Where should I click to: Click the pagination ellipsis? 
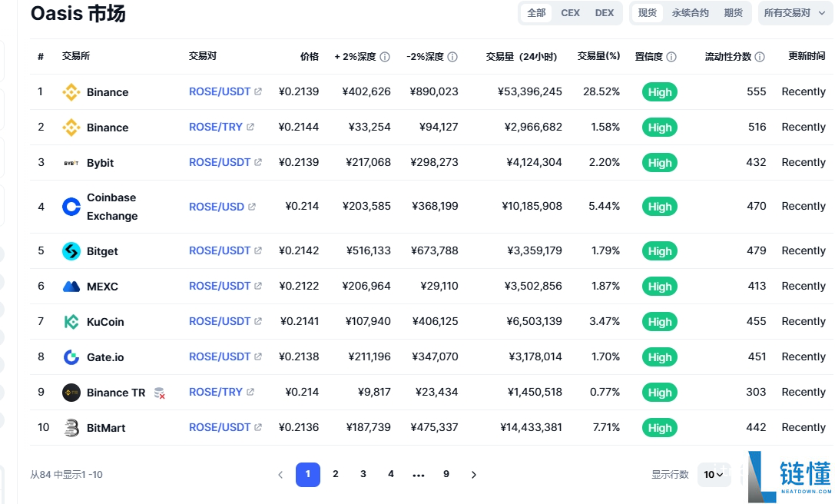click(419, 475)
